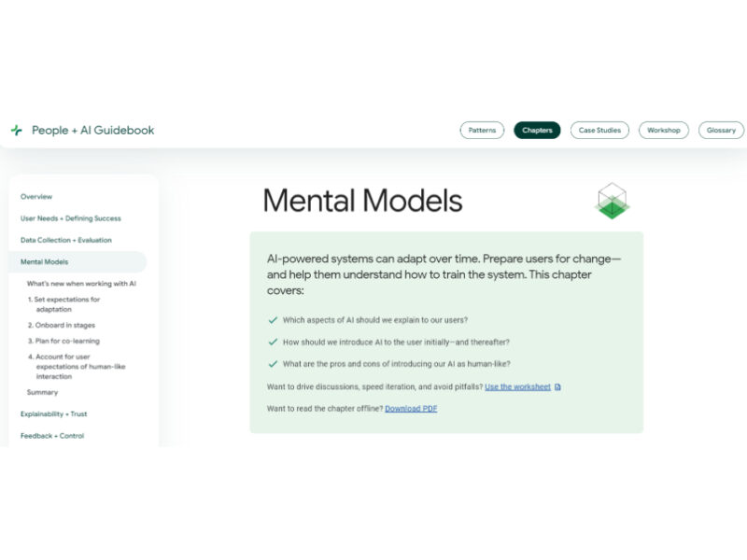Open the Workshop tab

click(664, 131)
